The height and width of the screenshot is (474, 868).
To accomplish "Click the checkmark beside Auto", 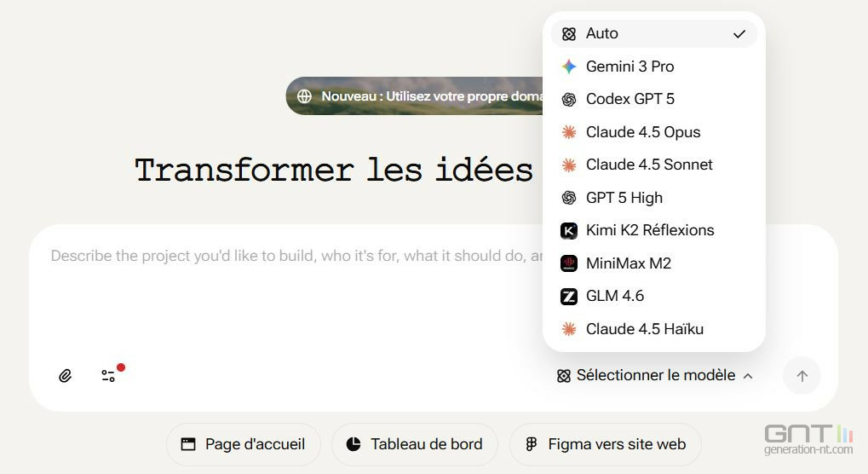I will click(x=739, y=34).
